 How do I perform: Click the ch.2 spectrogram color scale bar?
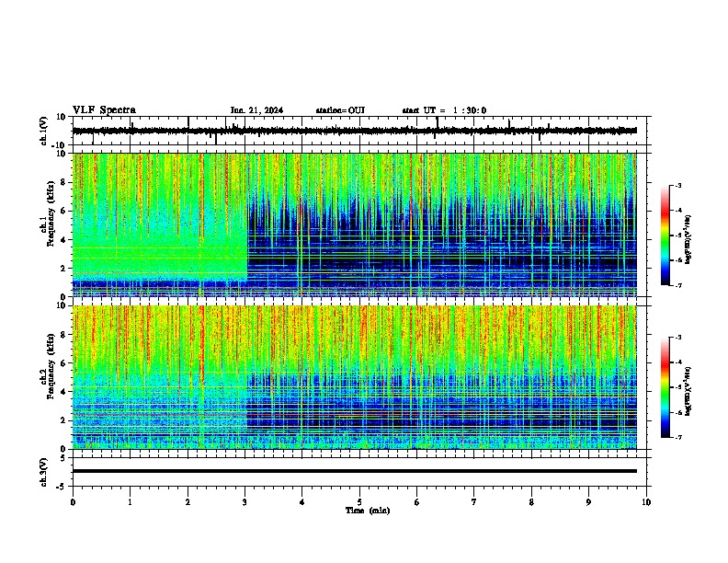pos(665,387)
